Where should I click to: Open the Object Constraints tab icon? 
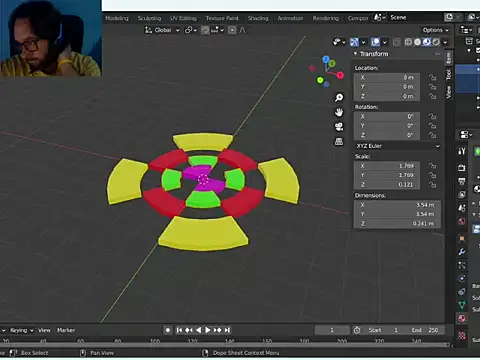pyautogui.click(x=462, y=292)
